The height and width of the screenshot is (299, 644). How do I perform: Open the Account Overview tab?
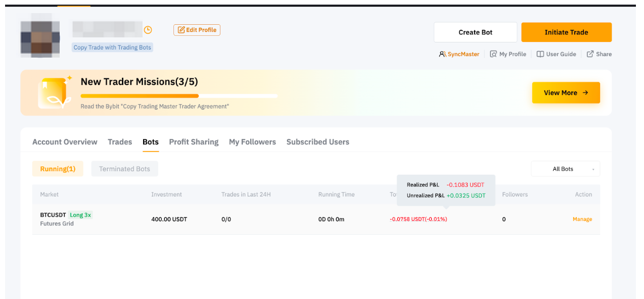[x=65, y=142]
